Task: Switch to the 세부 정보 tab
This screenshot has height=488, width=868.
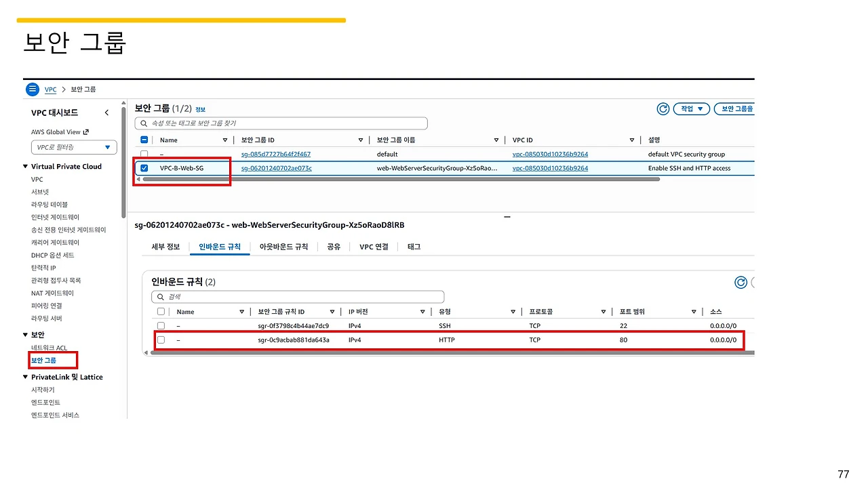Action: point(165,247)
